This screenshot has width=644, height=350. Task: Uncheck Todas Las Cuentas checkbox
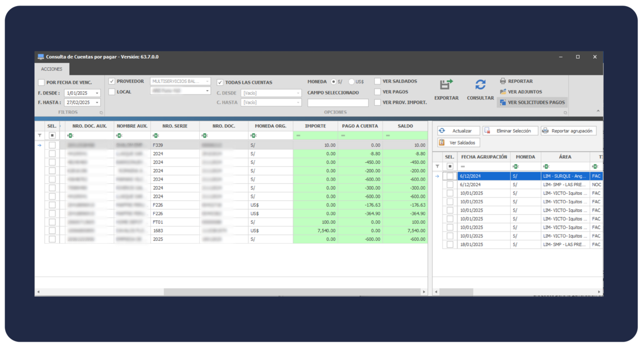tap(220, 83)
